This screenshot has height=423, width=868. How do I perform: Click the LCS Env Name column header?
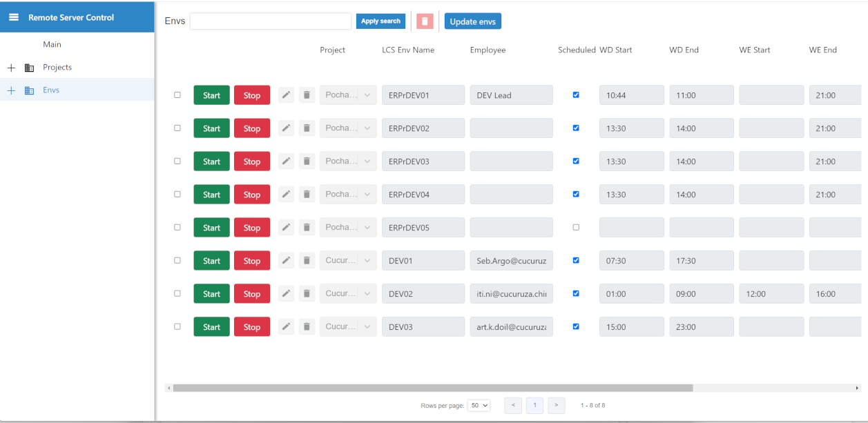click(x=408, y=50)
